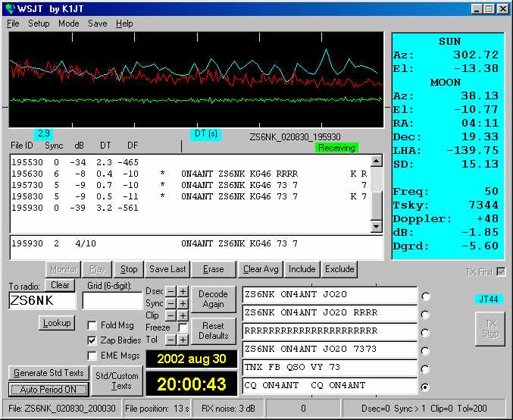Click the Stop button
This screenshot has height=420, width=513.
(x=129, y=269)
